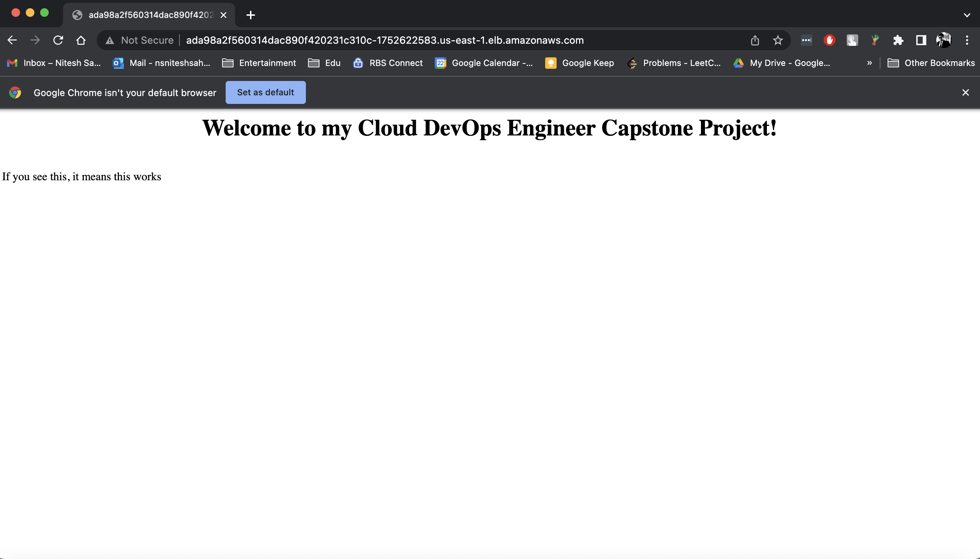
Task: Select the ada98a2f560314 browser tab
Action: [x=150, y=15]
